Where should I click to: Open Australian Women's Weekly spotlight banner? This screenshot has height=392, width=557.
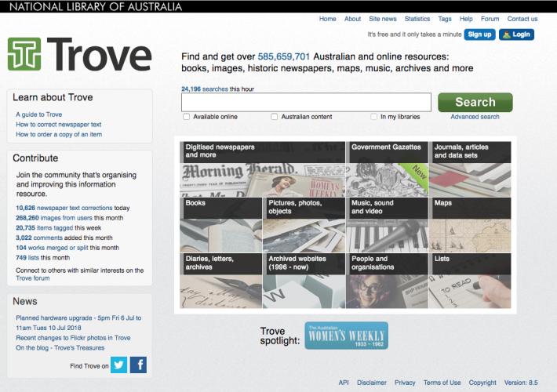pyautogui.click(x=346, y=336)
